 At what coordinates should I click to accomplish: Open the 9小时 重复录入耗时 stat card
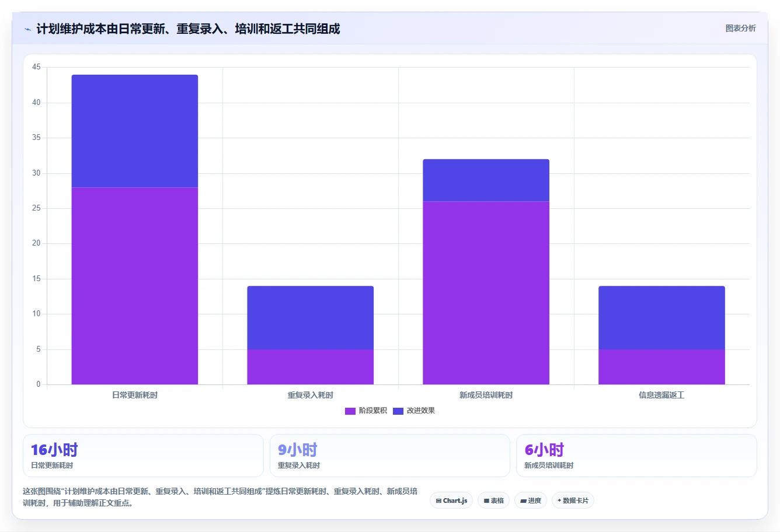(x=390, y=456)
